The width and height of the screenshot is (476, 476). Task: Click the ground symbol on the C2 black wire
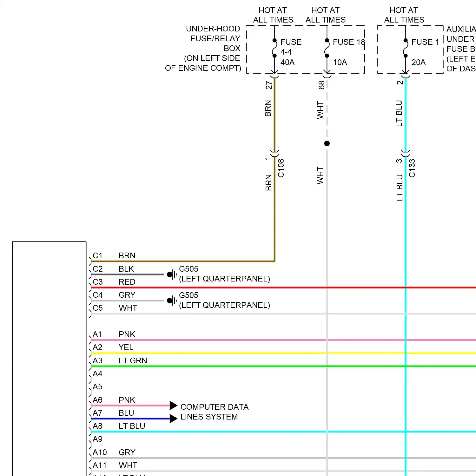pos(172,274)
